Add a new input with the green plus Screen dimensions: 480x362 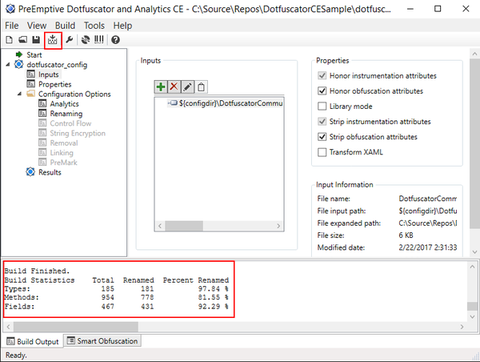(x=161, y=87)
